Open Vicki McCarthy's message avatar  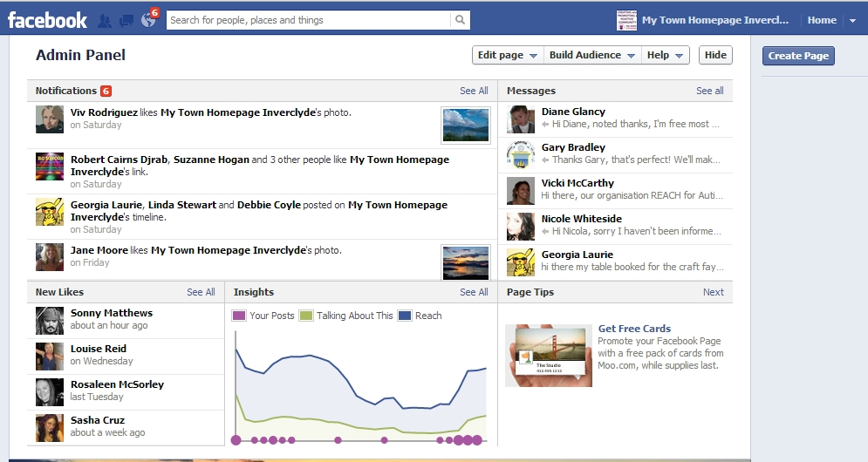pyautogui.click(x=521, y=191)
